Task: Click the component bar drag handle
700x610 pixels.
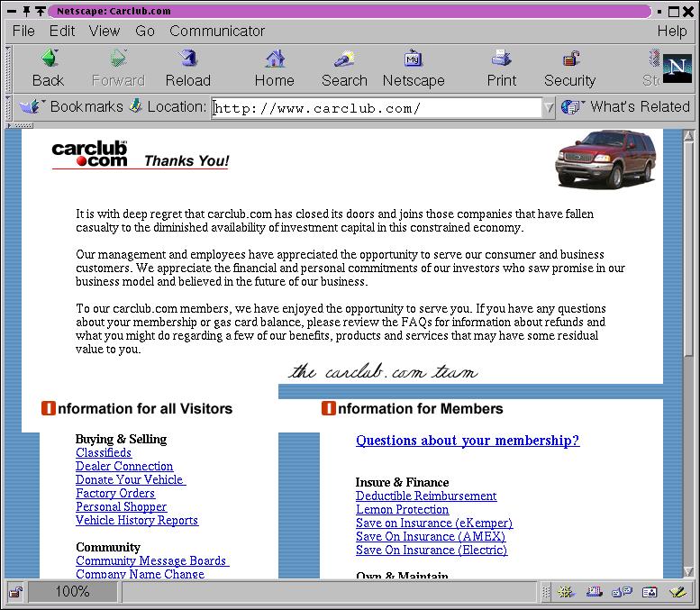Action: pos(546,592)
